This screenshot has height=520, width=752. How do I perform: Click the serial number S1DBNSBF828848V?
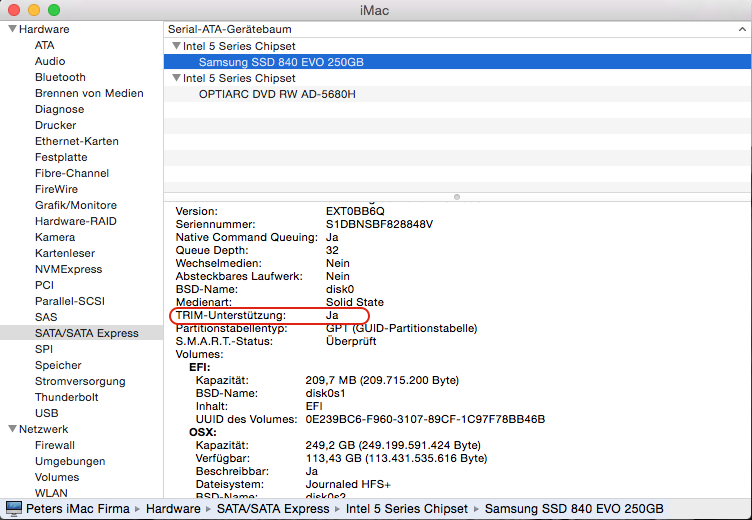click(x=379, y=224)
